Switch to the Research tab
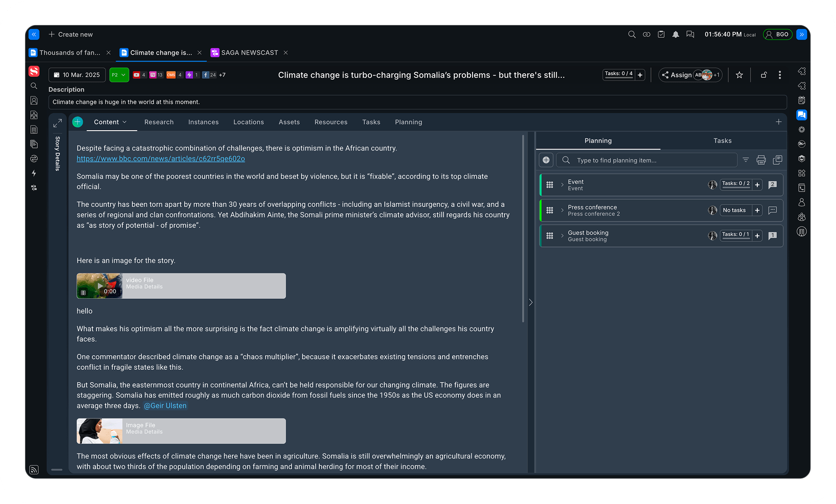 159,122
